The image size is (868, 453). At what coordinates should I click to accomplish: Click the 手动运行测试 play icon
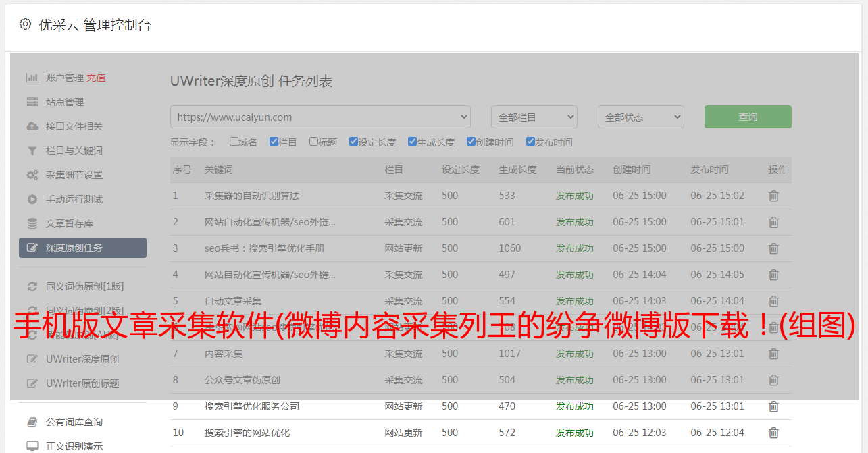click(32, 199)
